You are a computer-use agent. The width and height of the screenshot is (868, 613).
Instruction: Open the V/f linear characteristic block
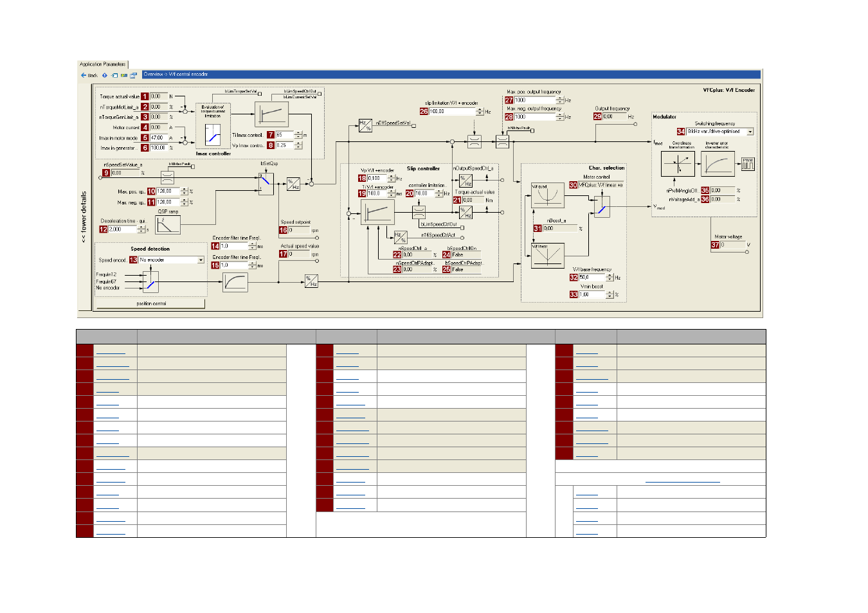pyautogui.click(x=547, y=255)
